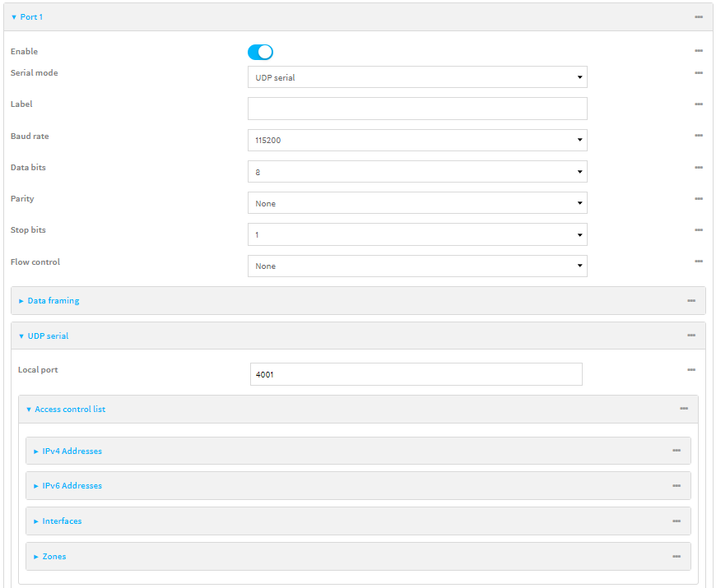716x588 pixels.
Task: Click the Local port input field
Action: (416, 375)
